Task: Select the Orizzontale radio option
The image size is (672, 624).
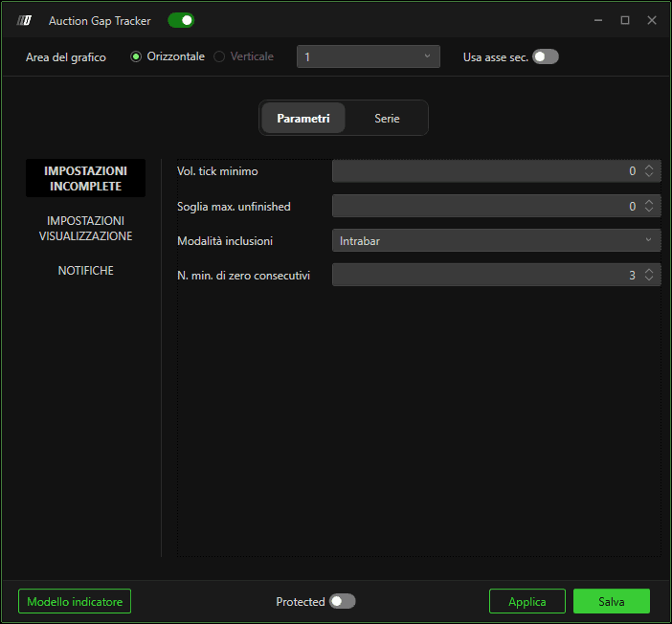Action: click(x=136, y=56)
